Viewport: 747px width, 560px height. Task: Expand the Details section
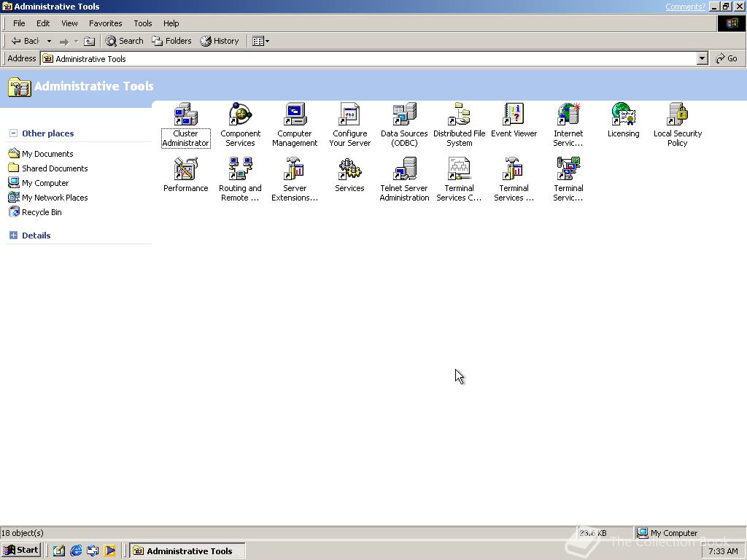click(x=13, y=236)
